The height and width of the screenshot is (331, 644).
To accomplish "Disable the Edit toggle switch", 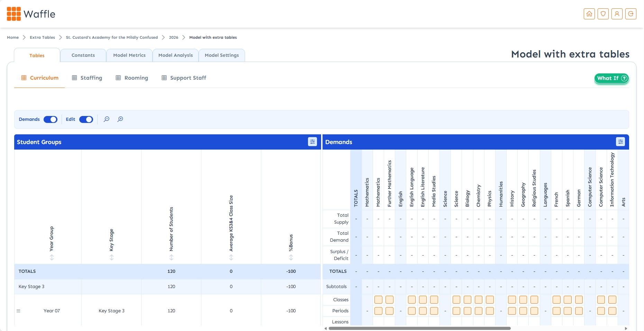I will coord(86,119).
